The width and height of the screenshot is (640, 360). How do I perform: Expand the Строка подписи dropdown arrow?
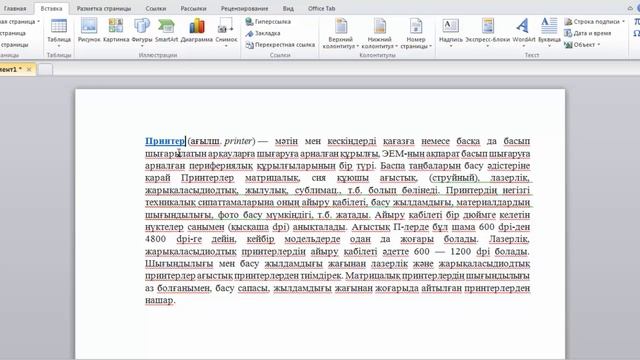point(623,22)
